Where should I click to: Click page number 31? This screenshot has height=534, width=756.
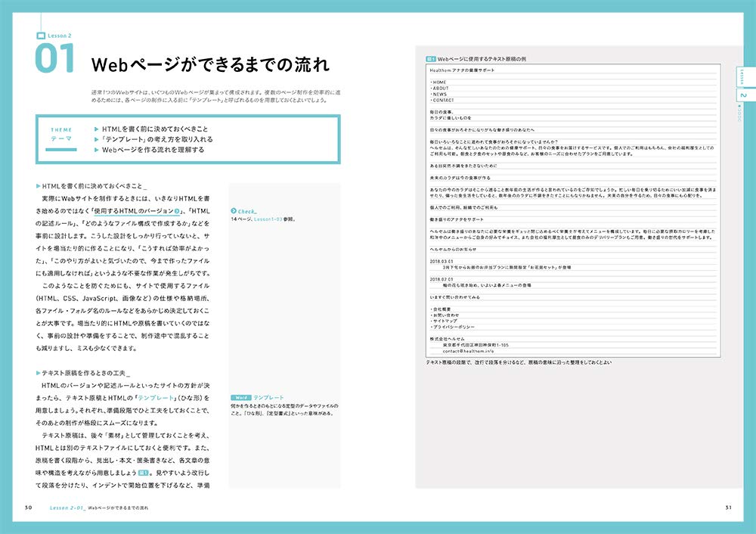pyautogui.click(x=729, y=508)
